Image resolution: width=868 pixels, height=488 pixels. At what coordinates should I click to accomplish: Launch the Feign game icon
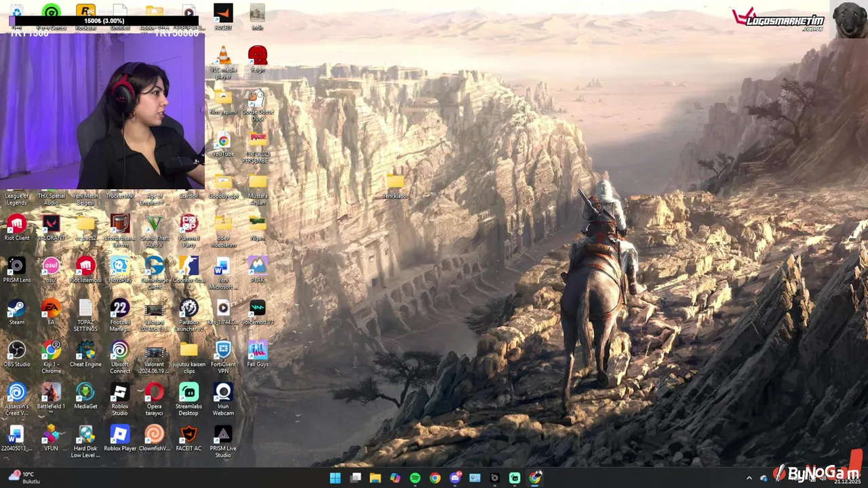pyautogui.click(x=258, y=60)
